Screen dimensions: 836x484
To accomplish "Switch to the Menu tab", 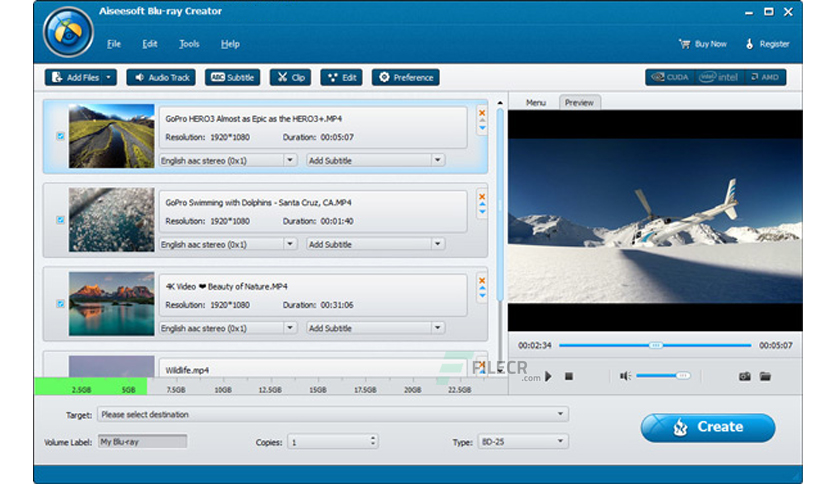I will [535, 102].
